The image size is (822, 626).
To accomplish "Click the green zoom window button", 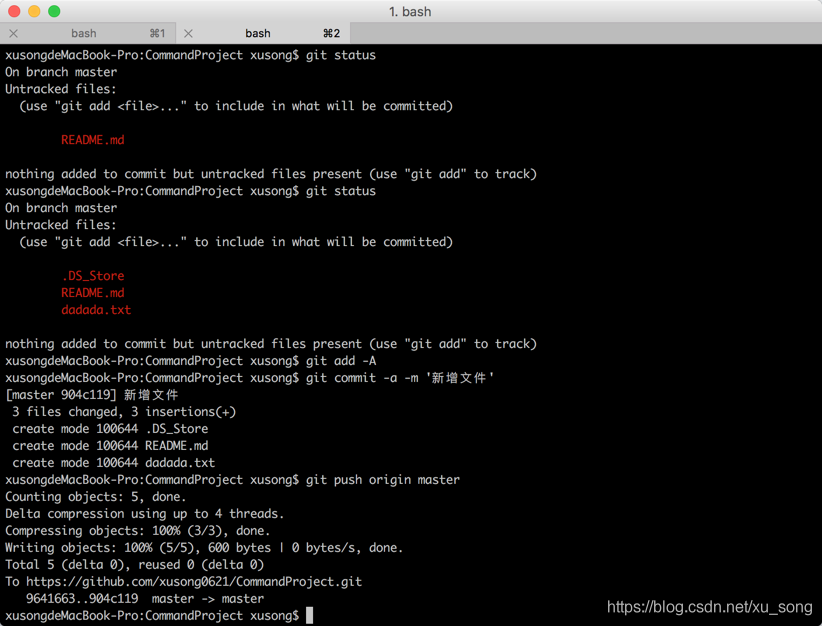I will point(54,11).
